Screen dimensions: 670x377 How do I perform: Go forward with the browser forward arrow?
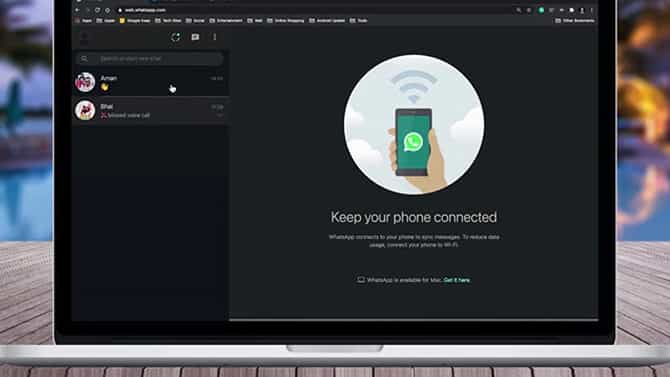(88, 10)
